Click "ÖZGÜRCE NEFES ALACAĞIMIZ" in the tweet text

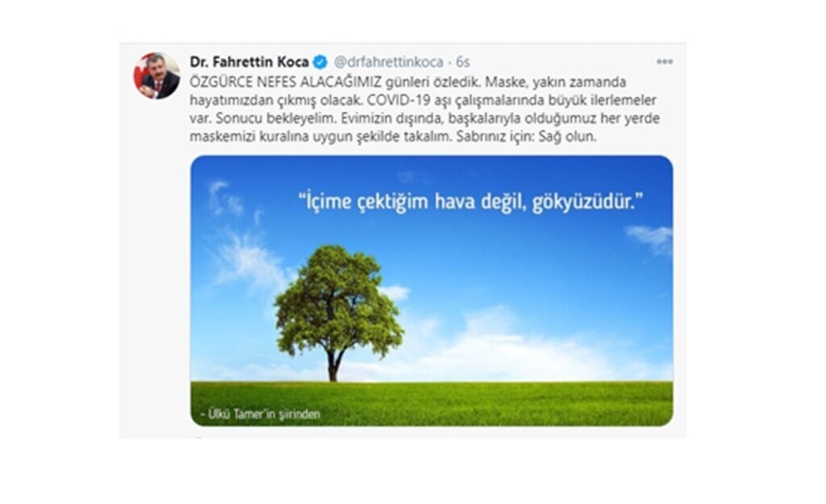pyautogui.click(x=285, y=82)
